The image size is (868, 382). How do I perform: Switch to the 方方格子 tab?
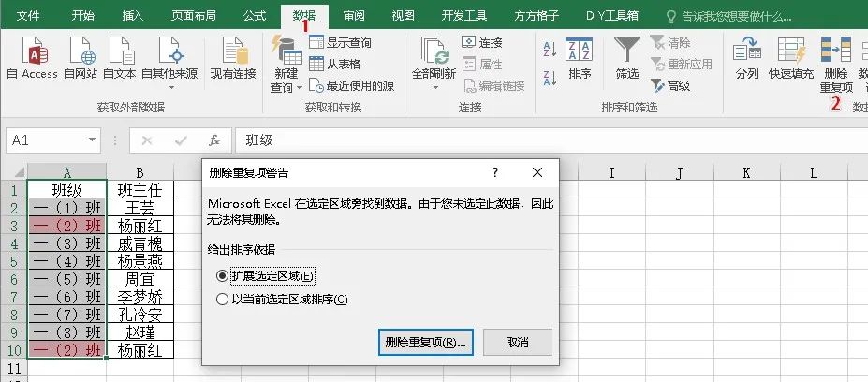[x=536, y=16]
